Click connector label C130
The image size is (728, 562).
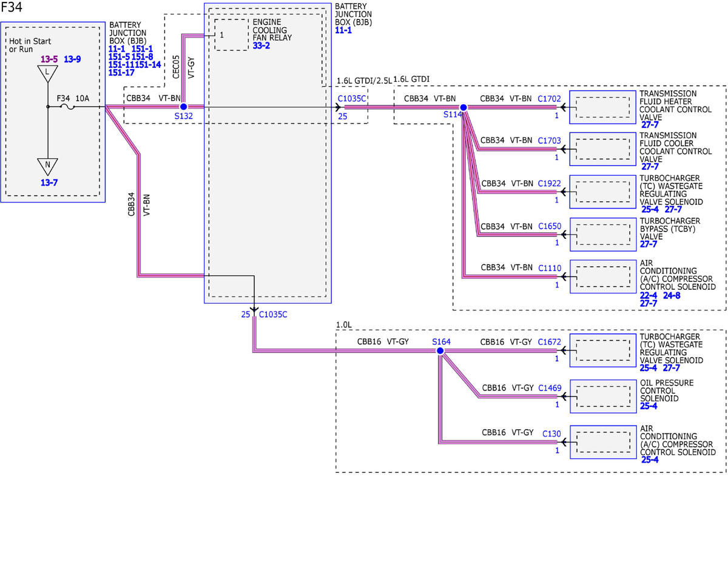coord(551,433)
